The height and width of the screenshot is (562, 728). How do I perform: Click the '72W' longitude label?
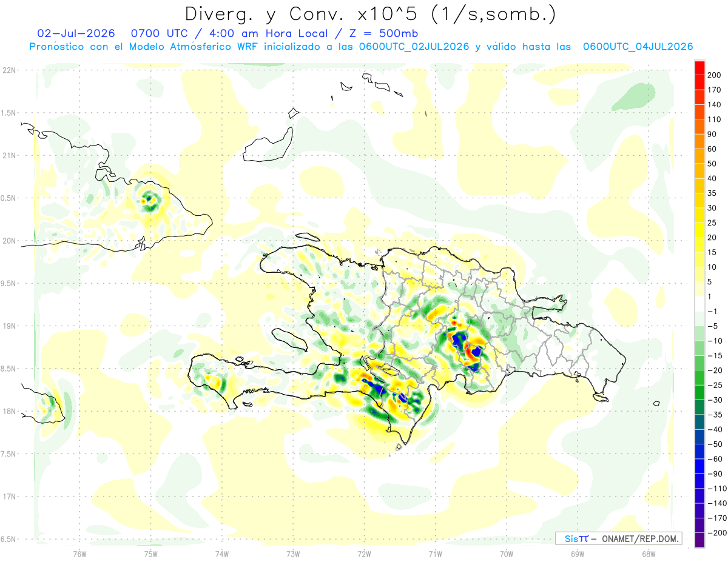[x=364, y=554]
